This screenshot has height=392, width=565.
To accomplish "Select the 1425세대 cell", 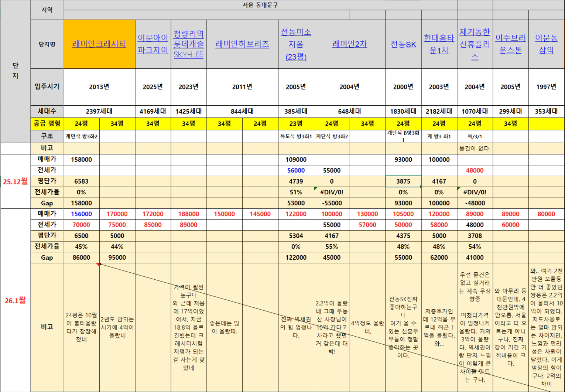I will click(189, 111).
